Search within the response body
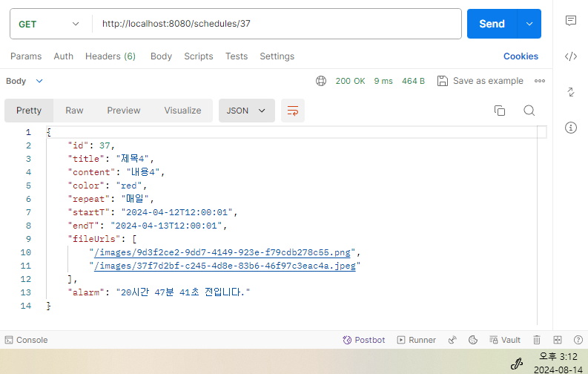Screen dimensions: 588x374 click(x=529, y=111)
